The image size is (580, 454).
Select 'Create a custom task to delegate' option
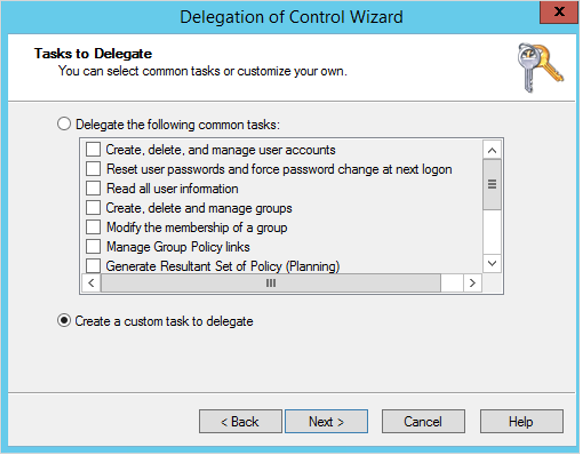(x=64, y=320)
